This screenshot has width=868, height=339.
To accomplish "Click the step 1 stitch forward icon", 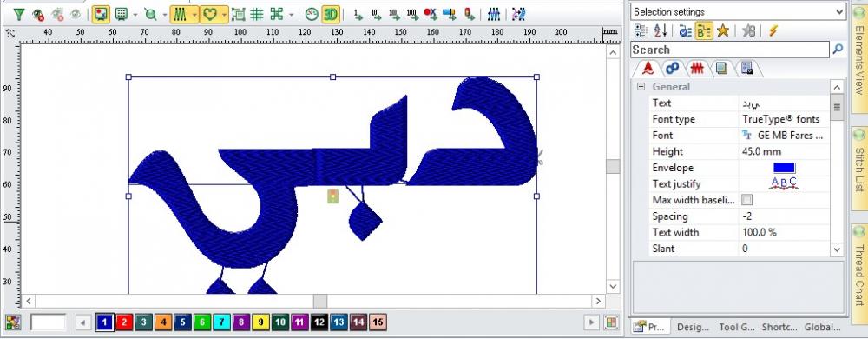I will click(358, 15).
